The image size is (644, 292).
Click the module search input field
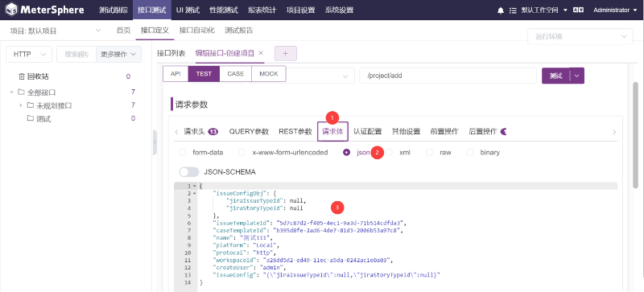[76, 54]
